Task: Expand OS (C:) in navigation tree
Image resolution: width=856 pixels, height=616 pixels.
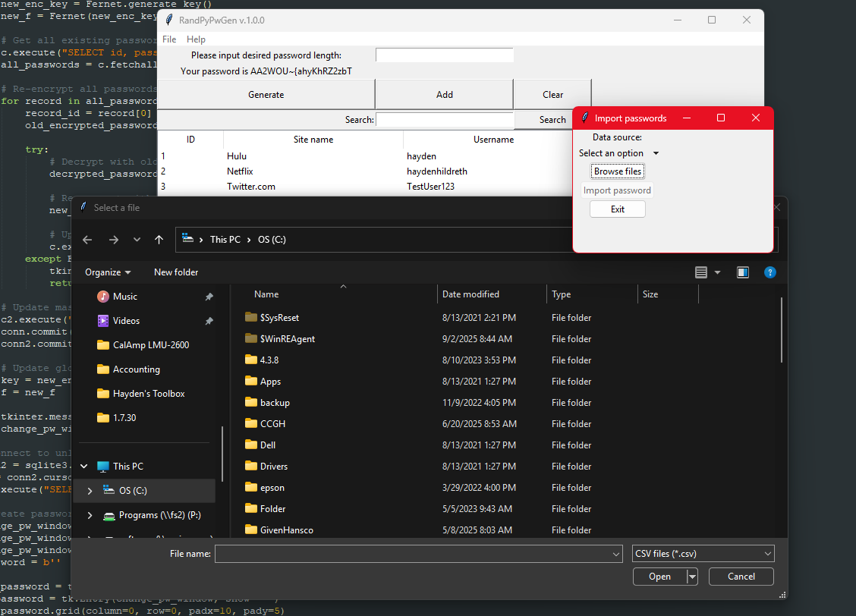Action: [90, 491]
